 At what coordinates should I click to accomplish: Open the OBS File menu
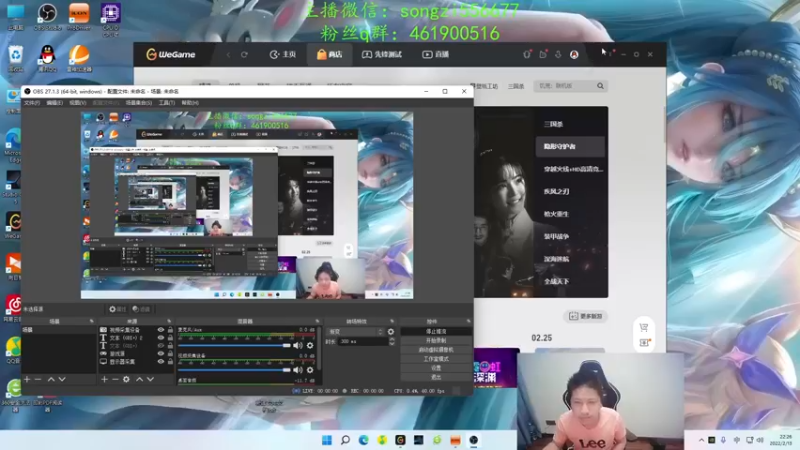pyautogui.click(x=32, y=103)
